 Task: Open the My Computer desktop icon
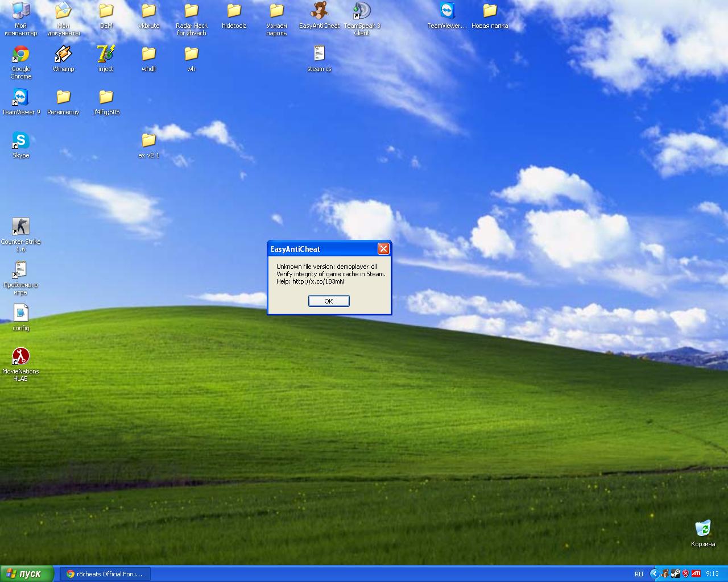tap(21, 19)
